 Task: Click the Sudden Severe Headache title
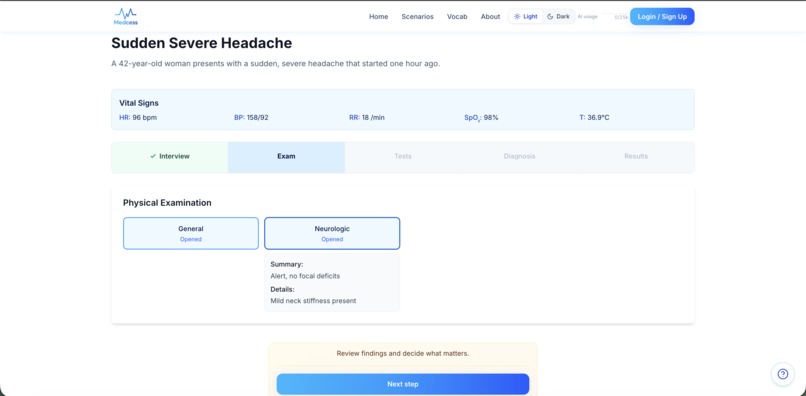[202, 43]
